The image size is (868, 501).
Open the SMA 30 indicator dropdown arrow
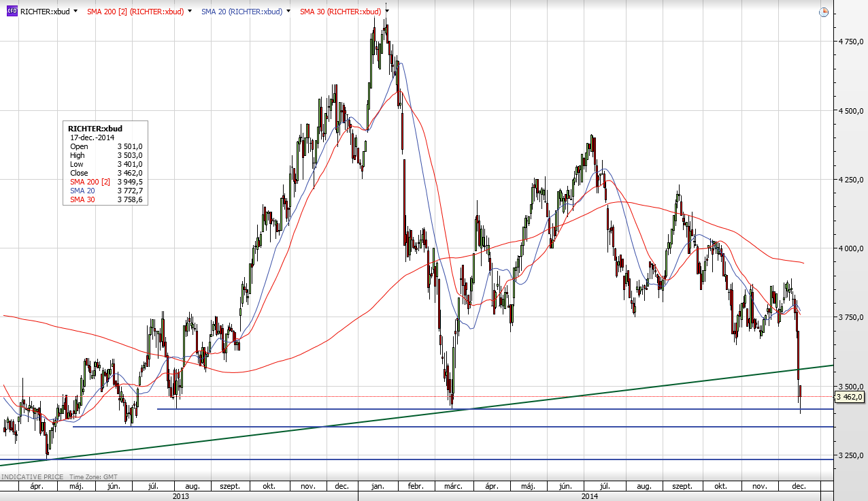point(388,12)
